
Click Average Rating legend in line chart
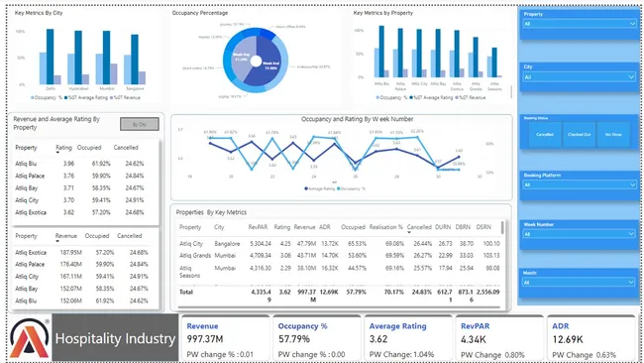point(320,188)
